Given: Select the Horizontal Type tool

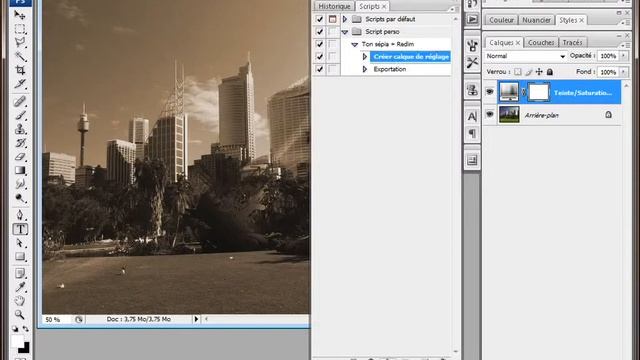Looking at the screenshot, I should 20,229.
